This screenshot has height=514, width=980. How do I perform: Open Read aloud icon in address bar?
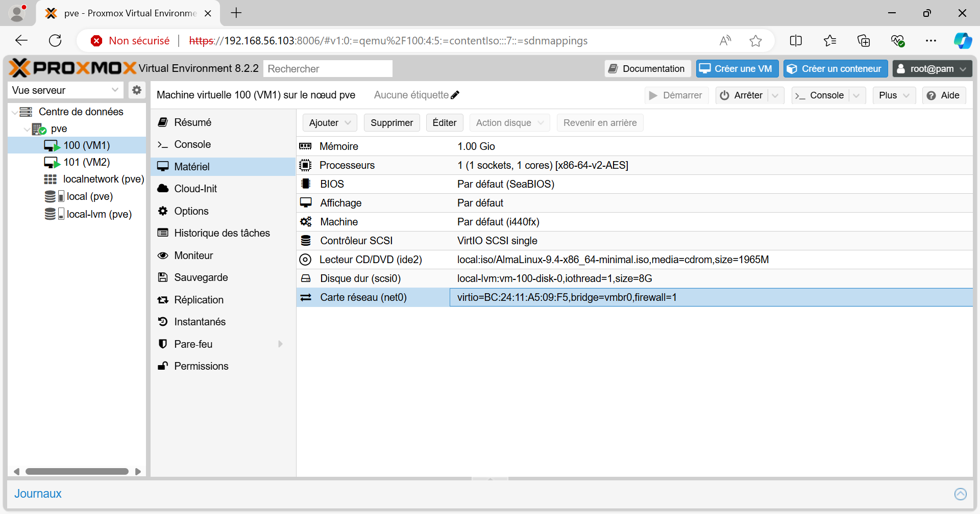[725, 41]
